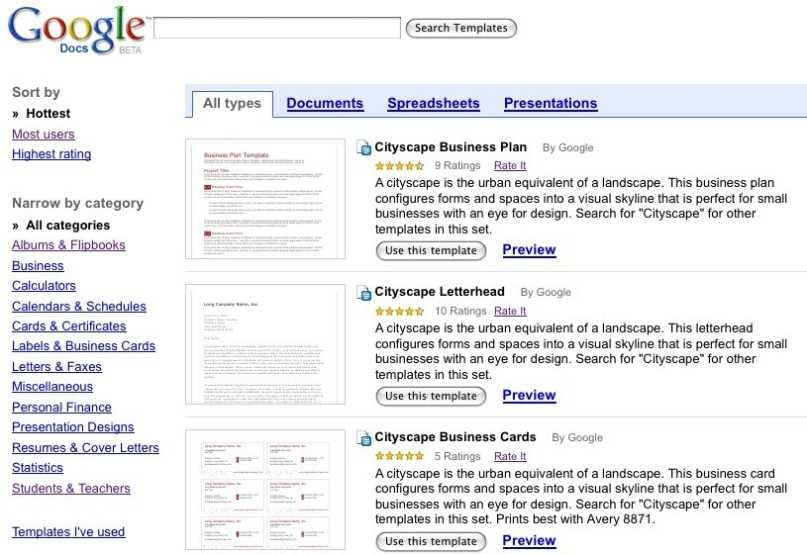Click star rating of Cityscape Letterhead

click(399, 311)
